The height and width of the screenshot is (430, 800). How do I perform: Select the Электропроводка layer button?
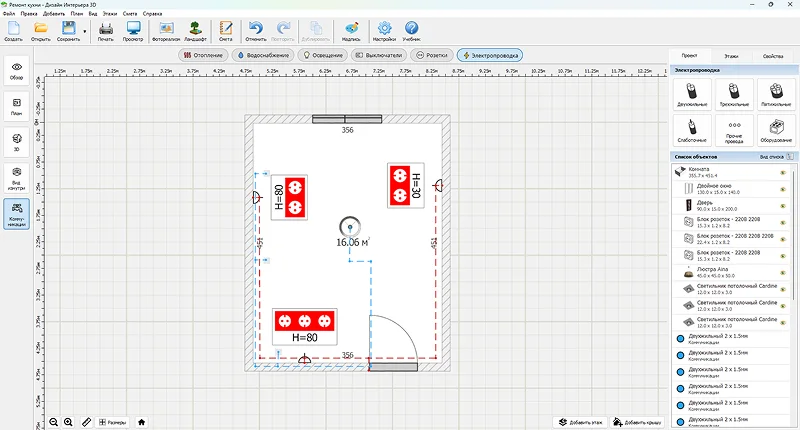pyautogui.click(x=490, y=55)
